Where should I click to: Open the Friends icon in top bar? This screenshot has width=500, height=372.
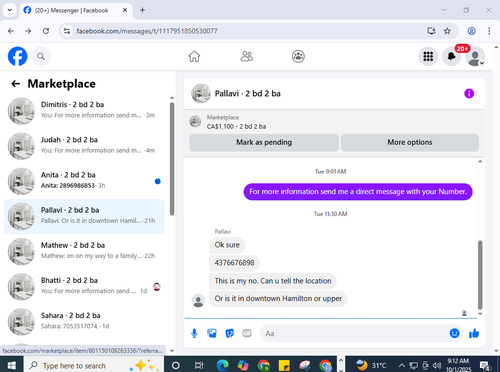click(246, 56)
